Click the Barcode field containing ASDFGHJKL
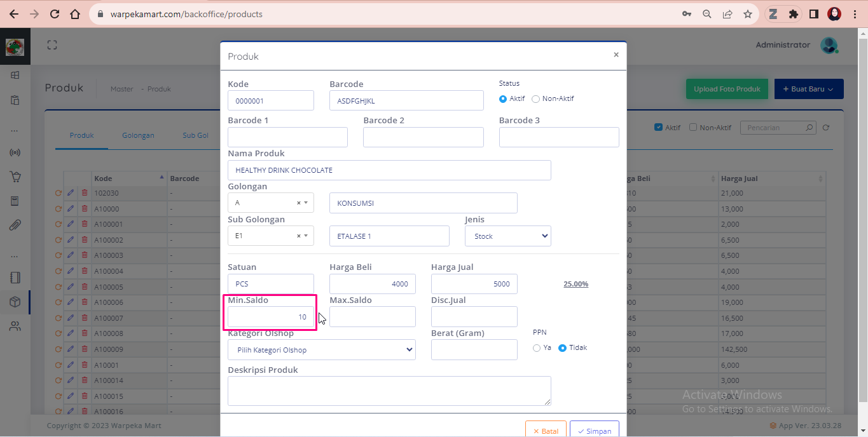Viewport: 868px width, 437px height. point(407,100)
